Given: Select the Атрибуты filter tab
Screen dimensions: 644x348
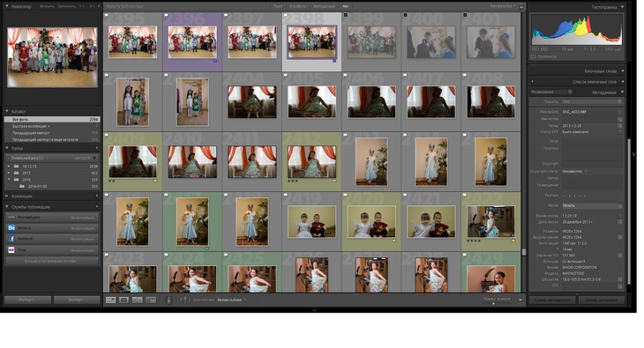Looking at the screenshot, I should coord(298,6).
